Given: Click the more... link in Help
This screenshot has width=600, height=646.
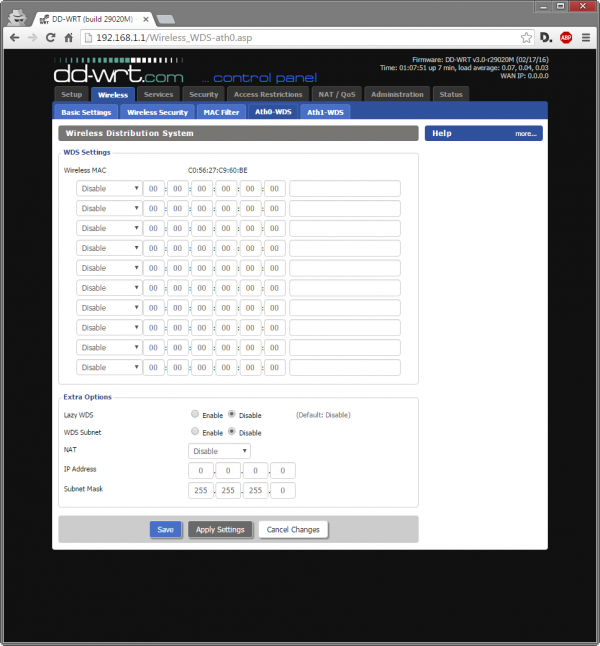Looking at the screenshot, I should [526, 133].
